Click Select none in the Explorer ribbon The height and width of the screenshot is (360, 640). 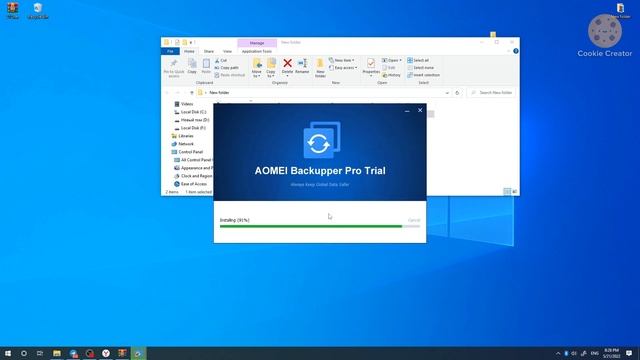tap(420, 68)
